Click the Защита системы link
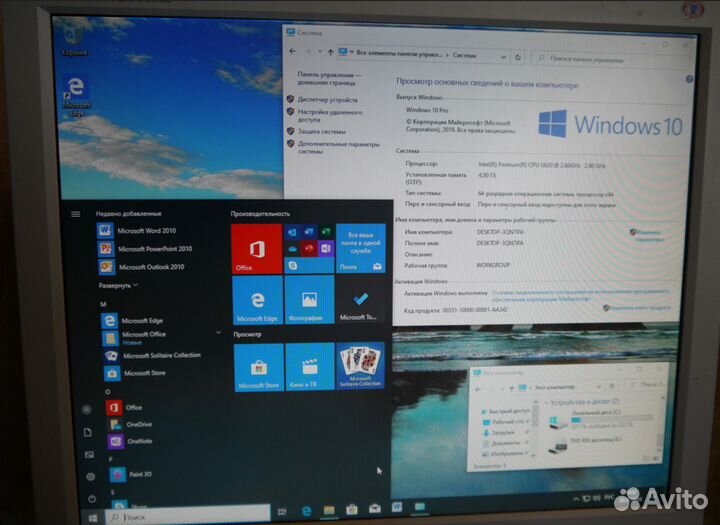 [322, 131]
